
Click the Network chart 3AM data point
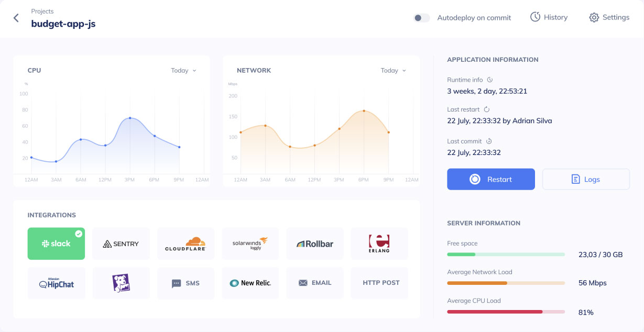[x=265, y=126]
